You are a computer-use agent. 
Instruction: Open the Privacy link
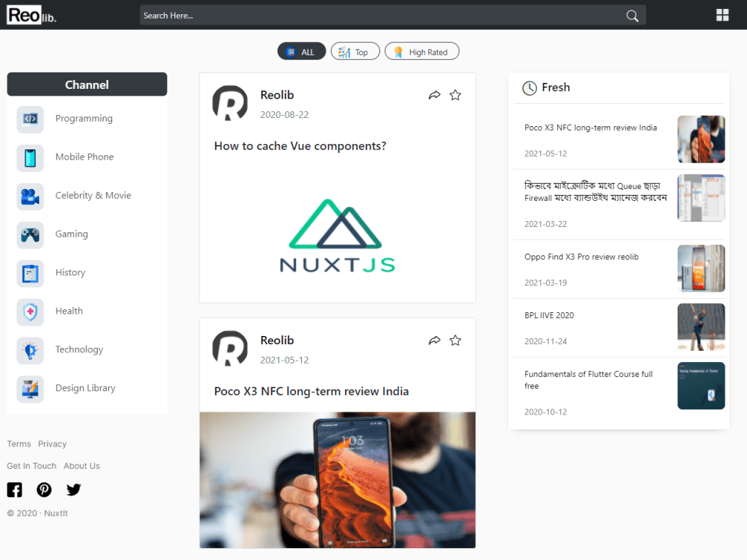click(52, 444)
